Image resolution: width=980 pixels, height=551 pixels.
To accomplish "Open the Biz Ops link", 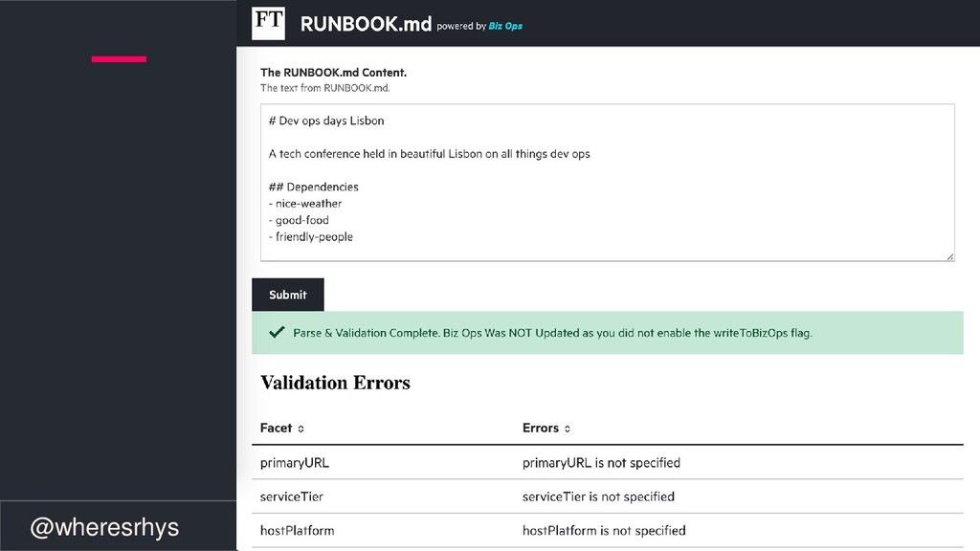I will 505,26.
